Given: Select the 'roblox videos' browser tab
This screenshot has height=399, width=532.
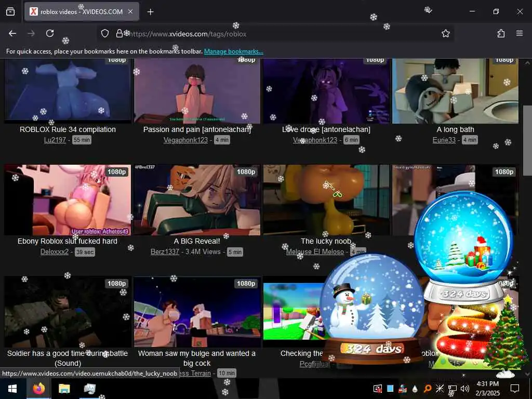Looking at the screenshot, I should coord(82,12).
